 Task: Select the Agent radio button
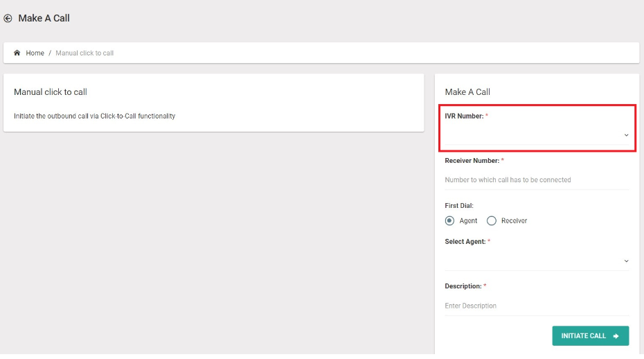(x=449, y=221)
